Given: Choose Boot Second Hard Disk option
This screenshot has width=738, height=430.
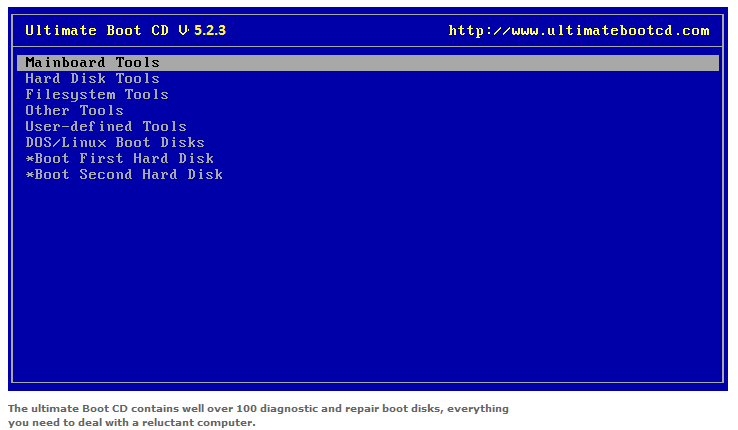Looking at the screenshot, I should [x=124, y=175].
